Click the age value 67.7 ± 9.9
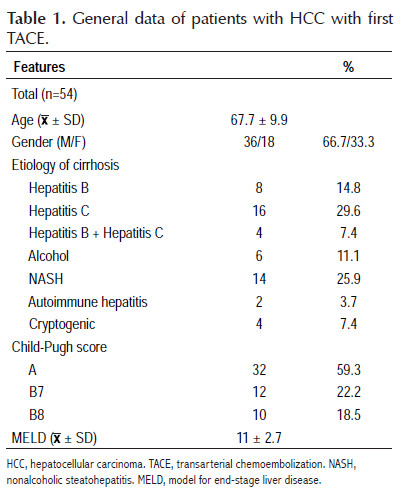This screenshot has height=497, width=405. [259, 120]
